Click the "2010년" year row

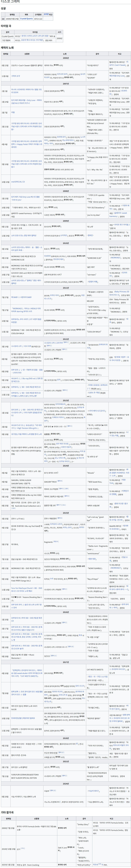pos(65,243)
